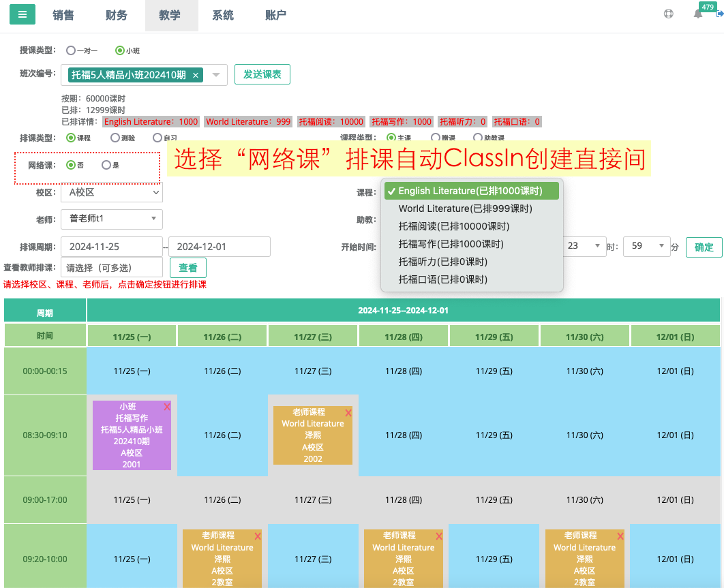This screenshot has height=588, width=724.
Task: Delete World Literature card in 11/27 08:30 slot
Action: coord(348,413)
